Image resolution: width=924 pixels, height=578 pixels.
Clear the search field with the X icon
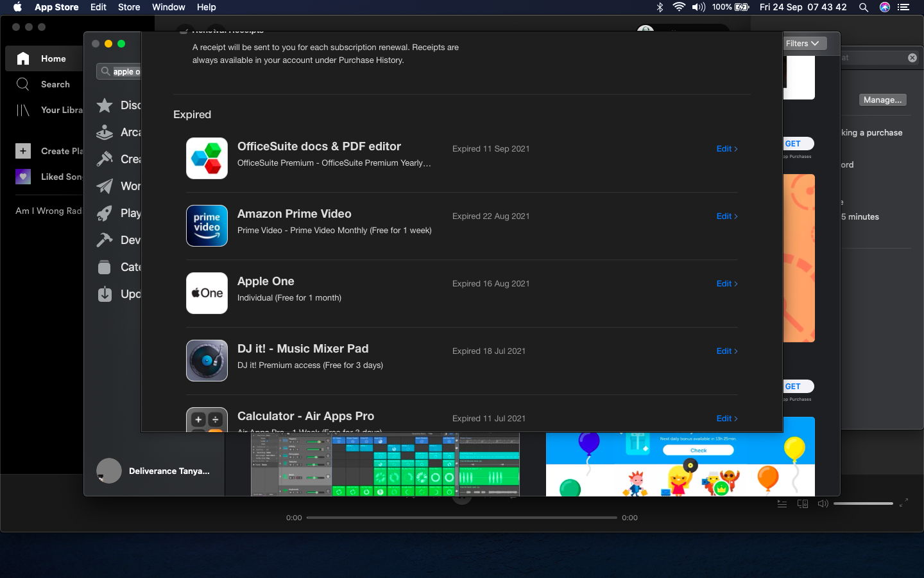(x=912, y=58)
